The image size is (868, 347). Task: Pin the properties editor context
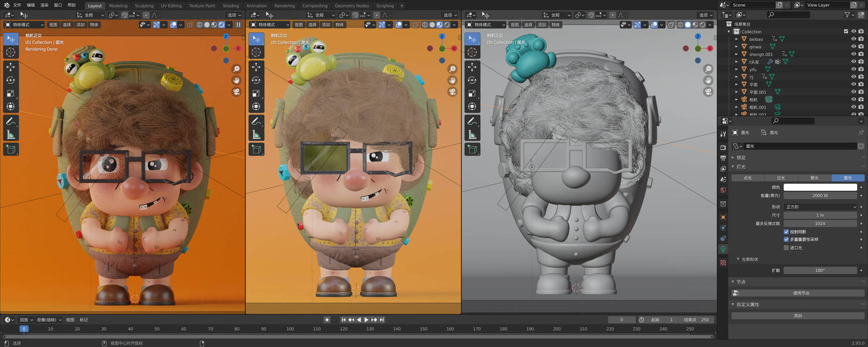[x=861, y=132]
